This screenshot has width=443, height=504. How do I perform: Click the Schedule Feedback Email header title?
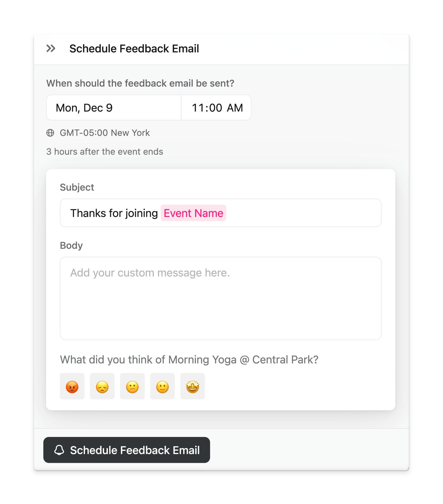134,48
